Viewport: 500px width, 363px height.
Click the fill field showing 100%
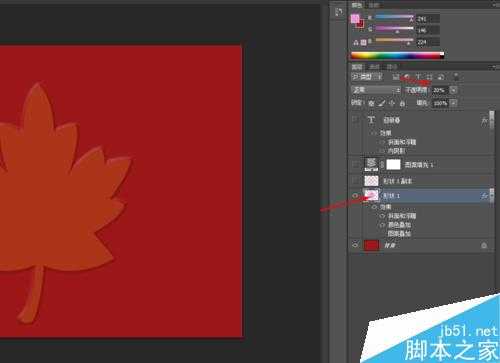[x=440, y=103]
